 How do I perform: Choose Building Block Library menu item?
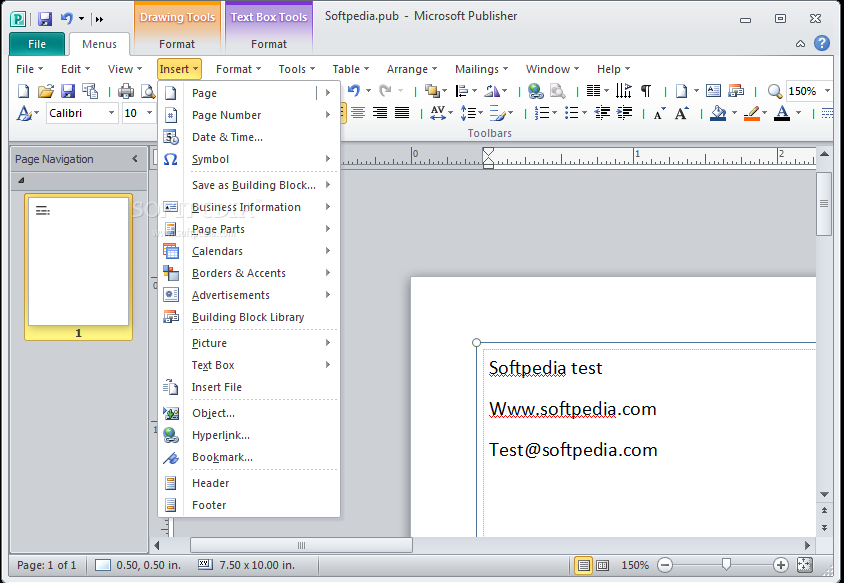(249, 317)
